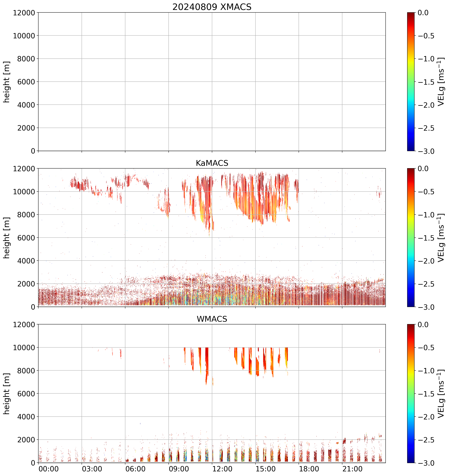449x476 pixels.
Task: Click the top panel's VELg colorbar
Action: pos(411,82)
